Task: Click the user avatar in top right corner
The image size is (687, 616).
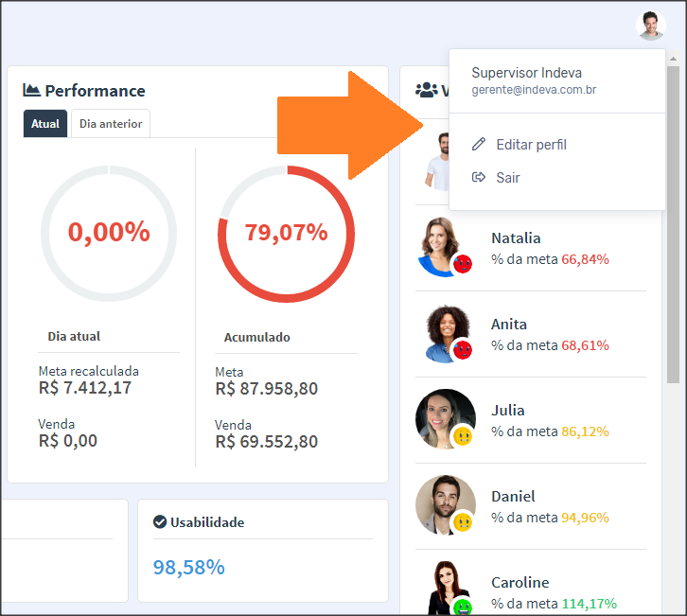Action: [x=651, y=26]
